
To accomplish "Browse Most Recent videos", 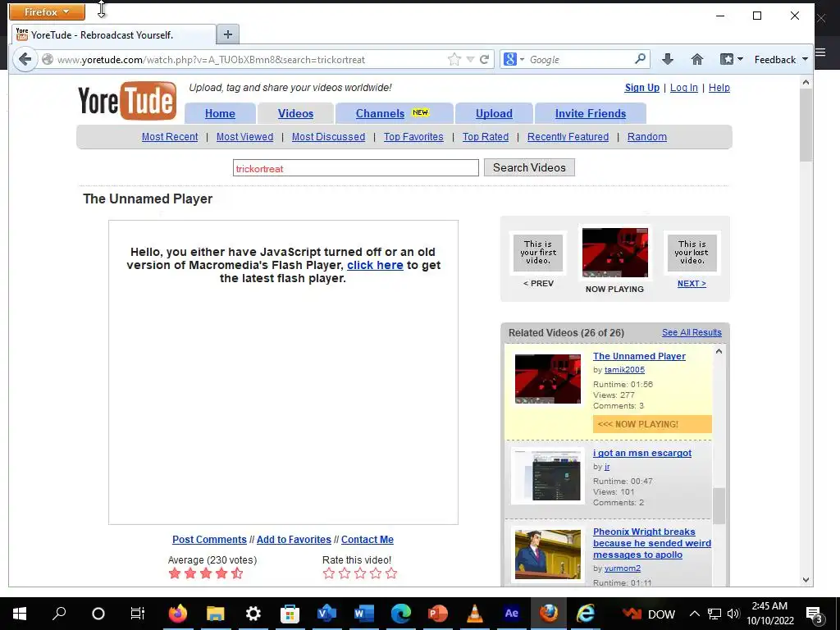I will click(x=170, y=137).
